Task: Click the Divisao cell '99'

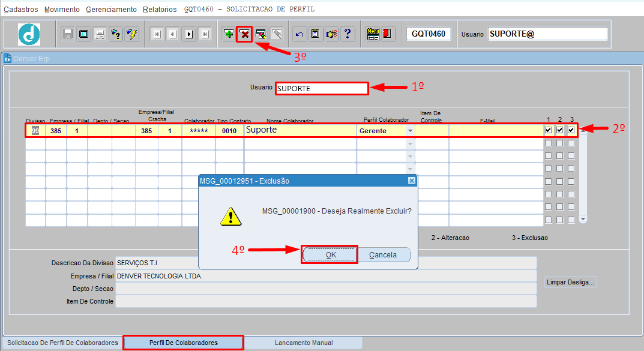Action: tap(35, 131)
